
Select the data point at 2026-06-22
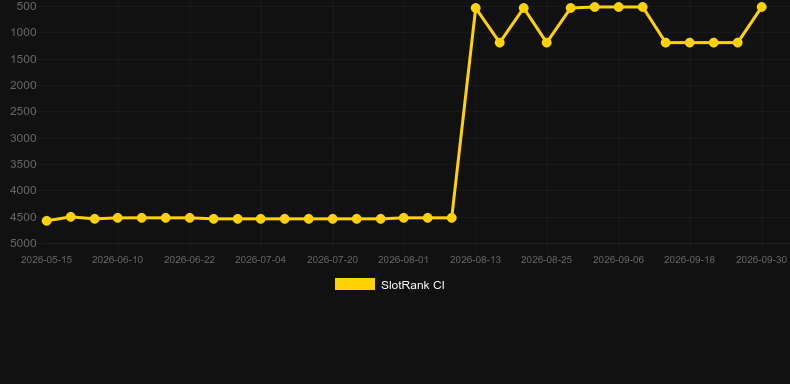(x=189, y=218)
